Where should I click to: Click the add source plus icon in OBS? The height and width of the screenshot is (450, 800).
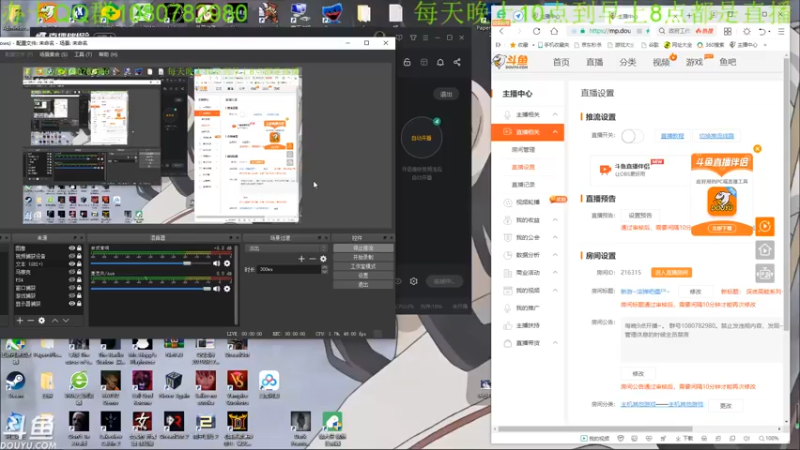click(20, 320)
